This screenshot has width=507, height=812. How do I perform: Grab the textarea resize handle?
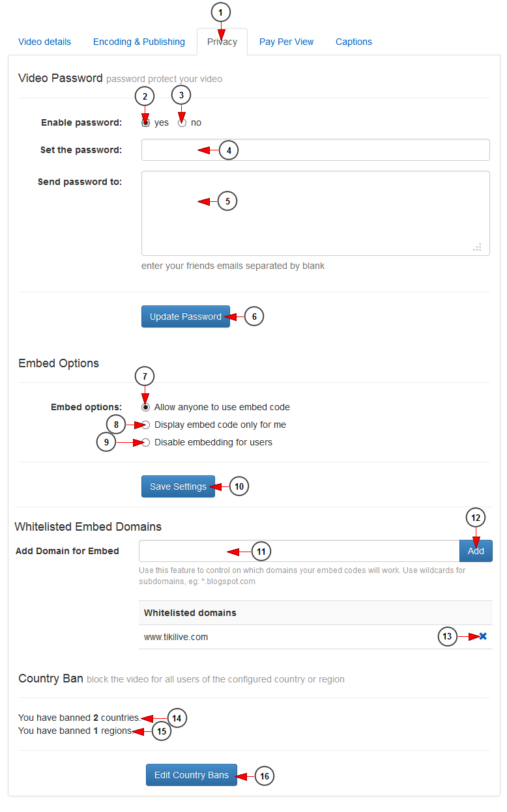point(478,247)
